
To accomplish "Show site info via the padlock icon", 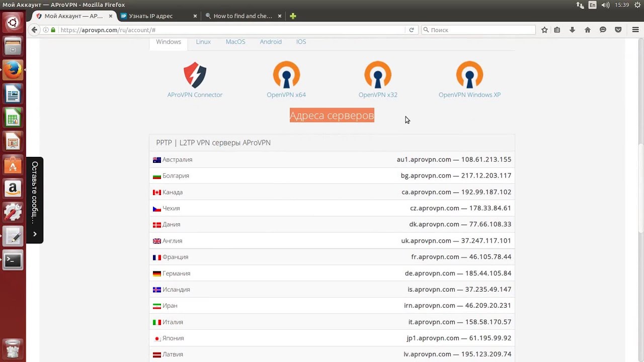I will [53, 30].
